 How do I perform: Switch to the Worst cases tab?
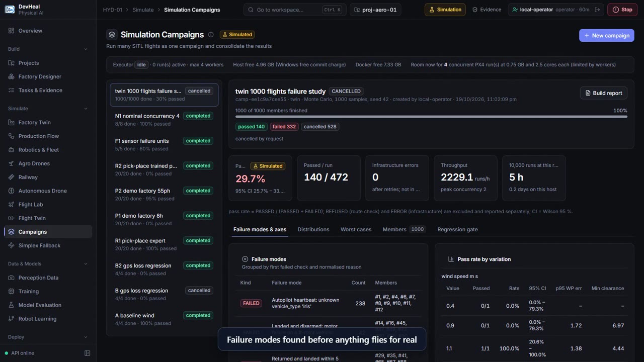coord(356,229)
